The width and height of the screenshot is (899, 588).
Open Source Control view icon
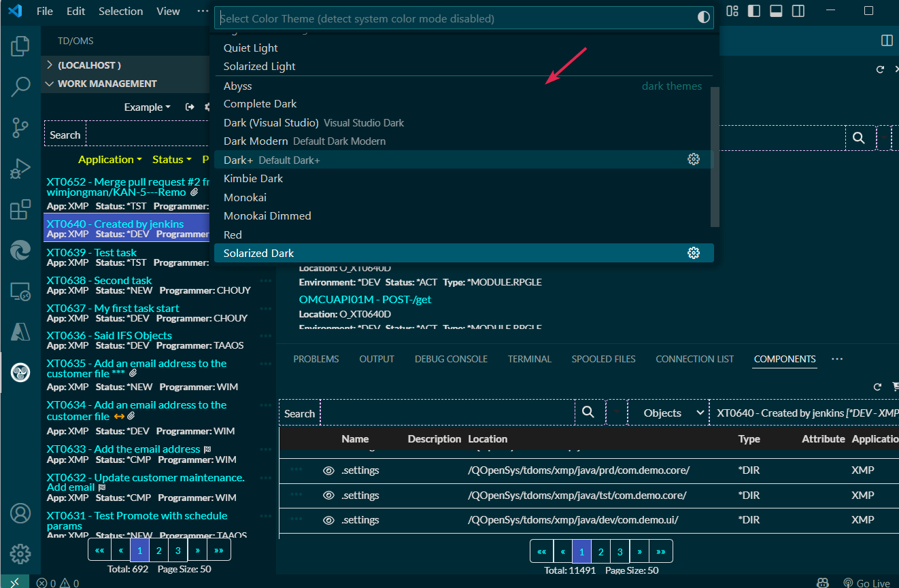click(20, 127)
